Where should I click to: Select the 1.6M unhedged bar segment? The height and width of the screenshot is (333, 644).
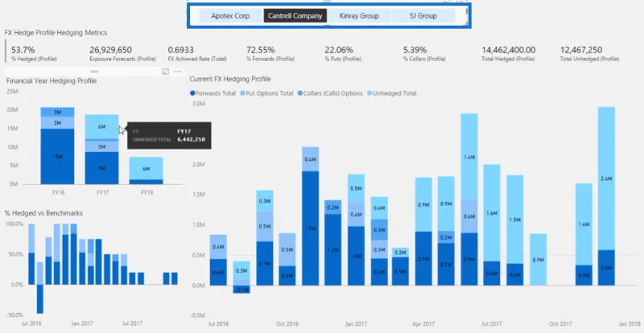point(492,212)
